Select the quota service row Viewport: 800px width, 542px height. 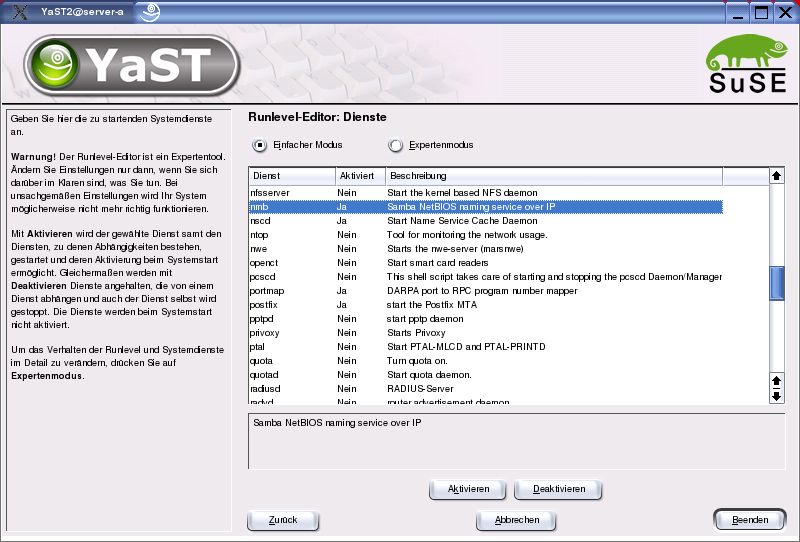pos(486,361)
